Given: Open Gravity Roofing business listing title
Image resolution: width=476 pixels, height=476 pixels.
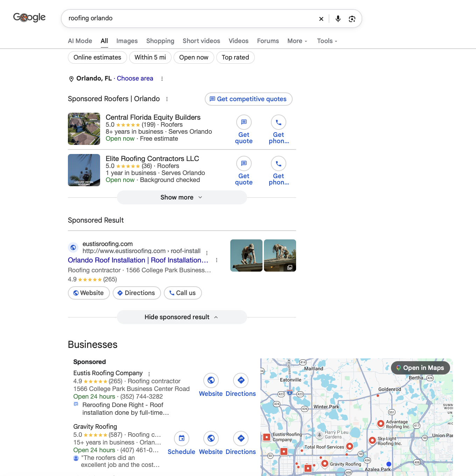Looking at the screenshot, I should pyautogui.click(x=95, y=427).
